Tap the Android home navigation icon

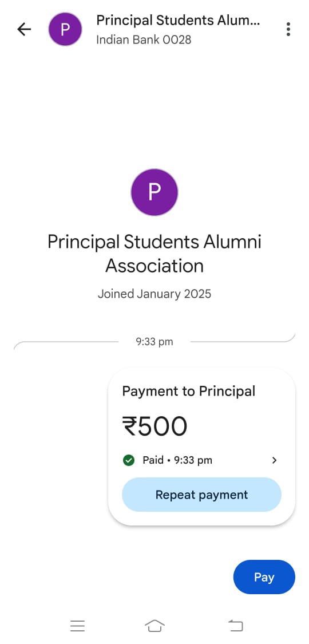tap(154, 626)
